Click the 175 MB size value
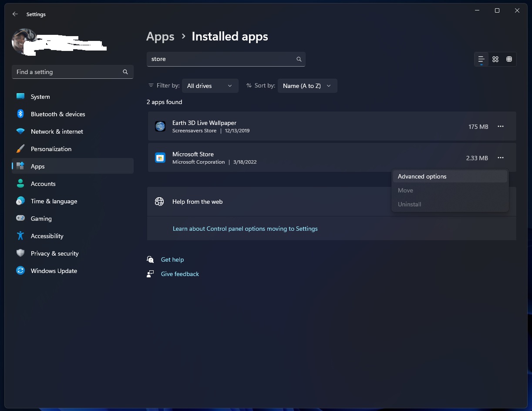The width and height of the screenshot is (532, 411). click(478, 127)
